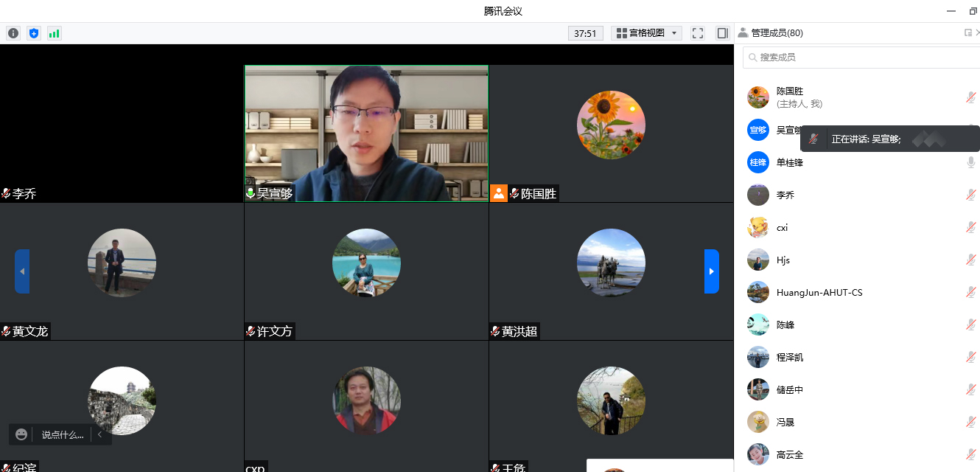Select 吴宣够's speaking video tile
The height and width of the screenshot is (472, 980).
tap(366, 133)
